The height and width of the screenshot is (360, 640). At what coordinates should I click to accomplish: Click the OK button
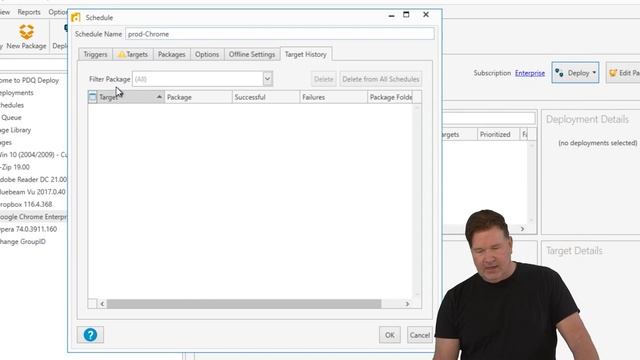coord(389,335)
